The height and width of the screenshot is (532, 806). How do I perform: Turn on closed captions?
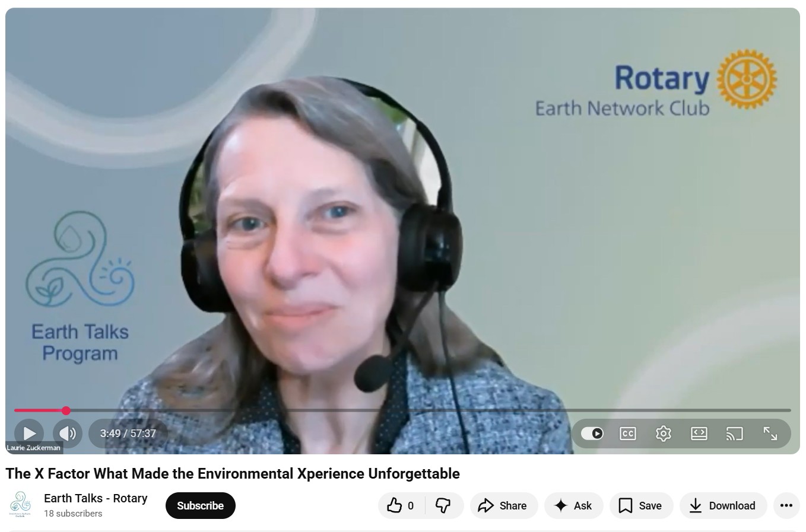tap(628, 434)
